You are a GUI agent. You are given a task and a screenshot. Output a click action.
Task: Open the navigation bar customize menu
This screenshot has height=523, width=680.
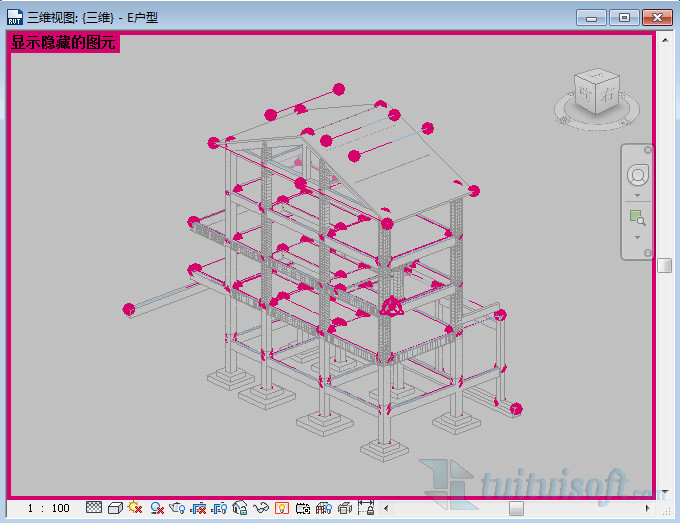pyautogui.click(x=648, y=252)
